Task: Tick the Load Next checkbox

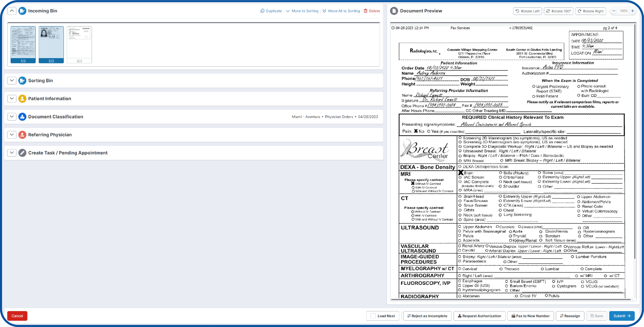Action: (x=373, y=316)
